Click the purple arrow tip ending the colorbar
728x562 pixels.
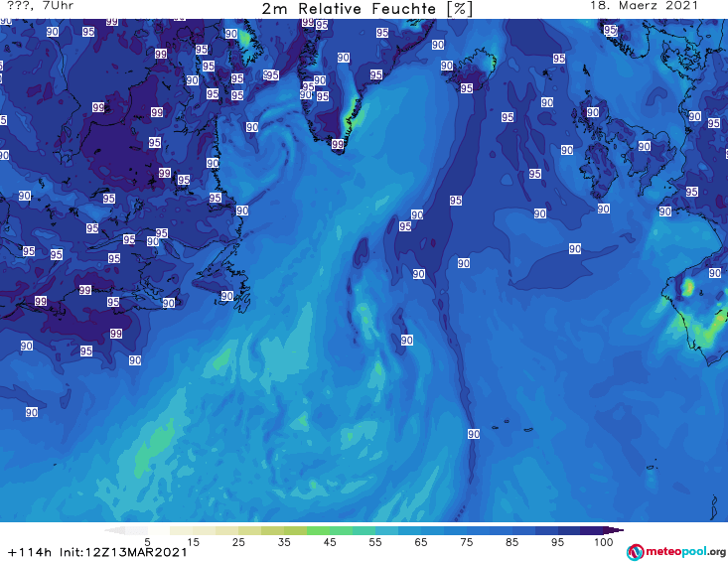pyautogui.click(x=614, y=530)
